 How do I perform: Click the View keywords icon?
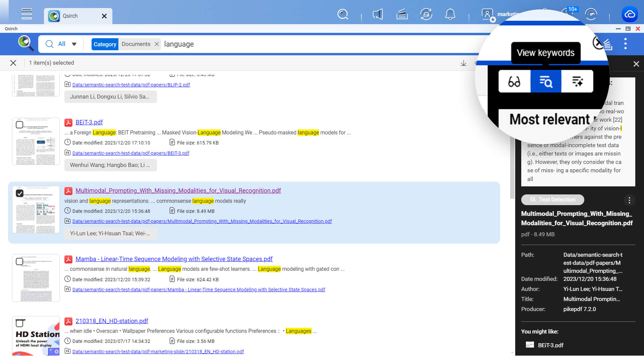546,81
